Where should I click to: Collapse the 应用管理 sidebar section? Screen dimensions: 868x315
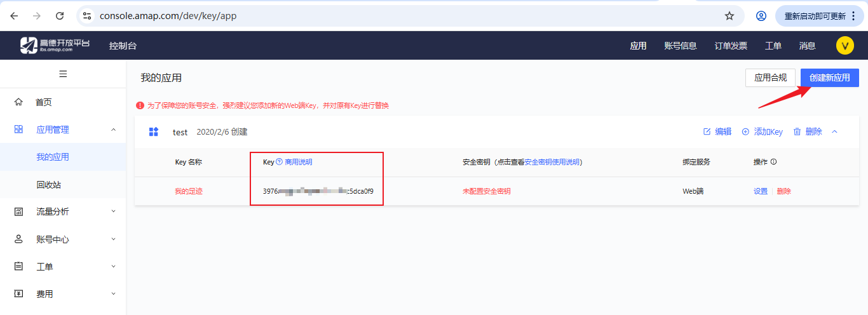[x=113, y=130]
